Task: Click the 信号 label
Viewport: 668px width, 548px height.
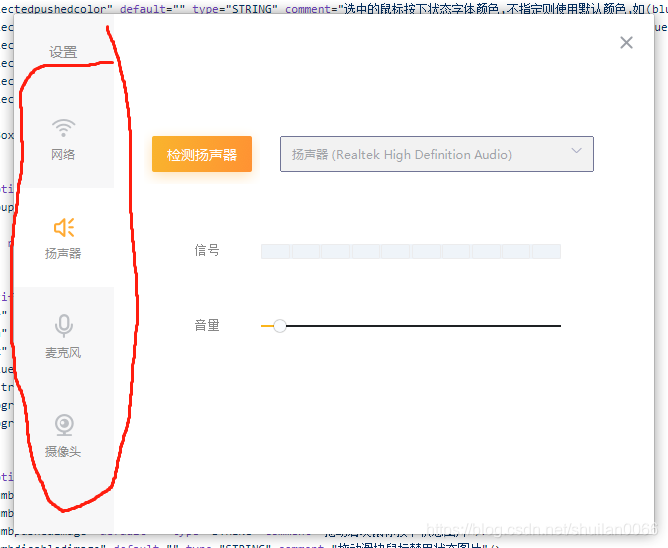Action: pos(207,251)
